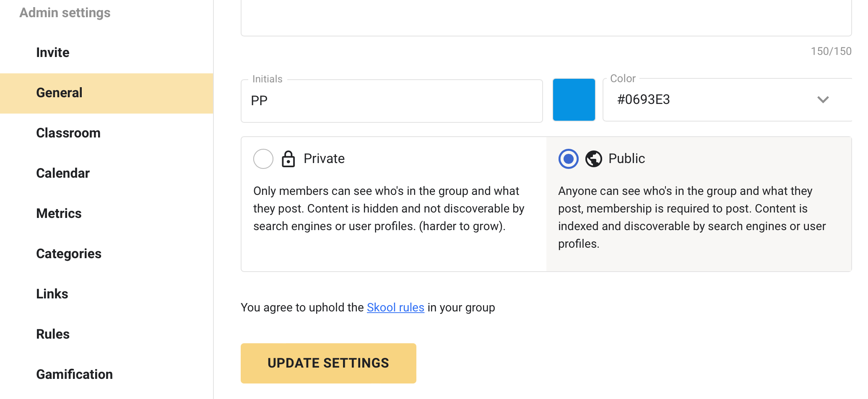Navigate to Links settings
The width and height of the screenshot is (868, 399).
tap(52, 294)
